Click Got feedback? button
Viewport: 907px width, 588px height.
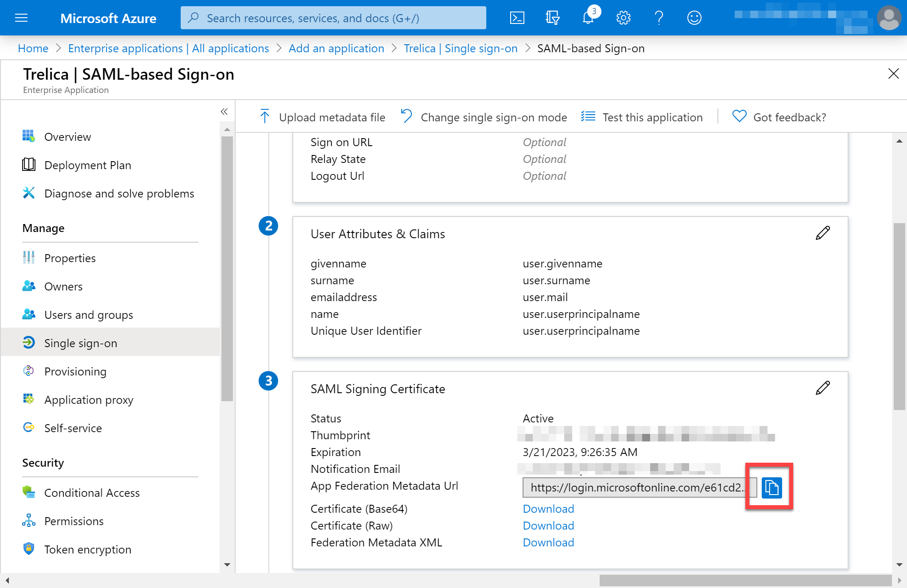779,117
